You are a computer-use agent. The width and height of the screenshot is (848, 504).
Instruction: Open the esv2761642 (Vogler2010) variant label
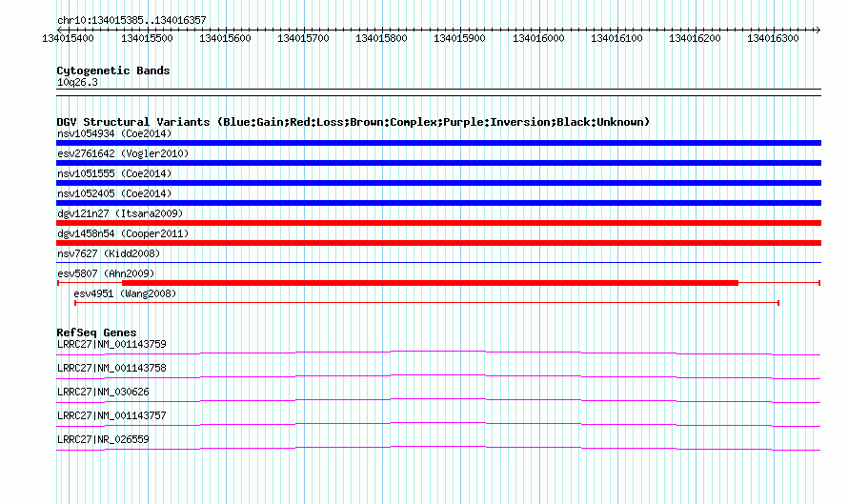tap(123, 153)
